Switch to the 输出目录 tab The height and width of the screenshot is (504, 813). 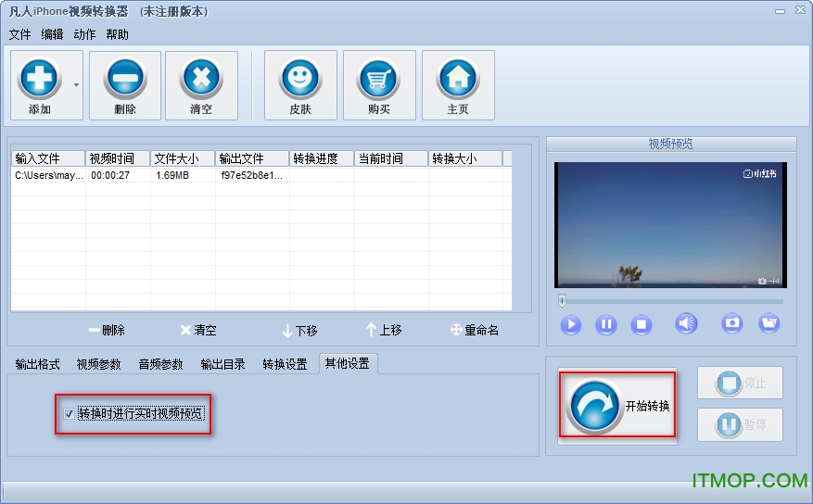[x=223, y=364]
